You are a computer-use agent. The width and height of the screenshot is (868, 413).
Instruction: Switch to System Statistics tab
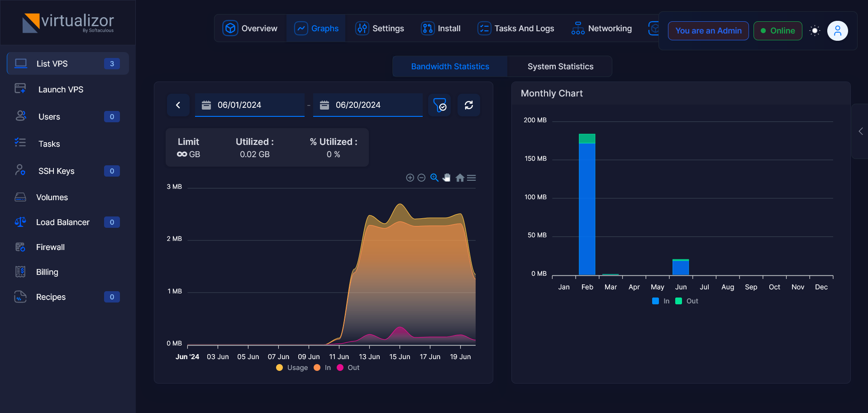(x=560, y=67)
